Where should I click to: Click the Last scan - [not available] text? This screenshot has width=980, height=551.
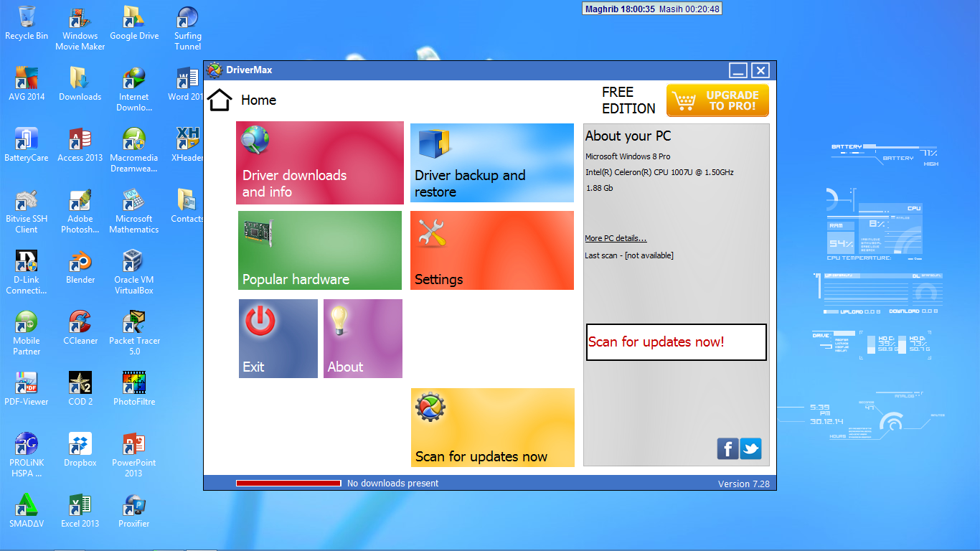pos(629,255)
